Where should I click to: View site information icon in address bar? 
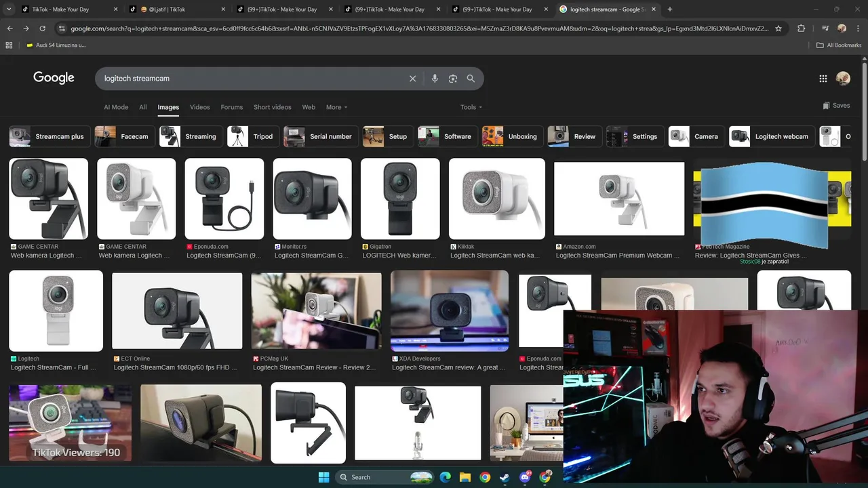62,28
